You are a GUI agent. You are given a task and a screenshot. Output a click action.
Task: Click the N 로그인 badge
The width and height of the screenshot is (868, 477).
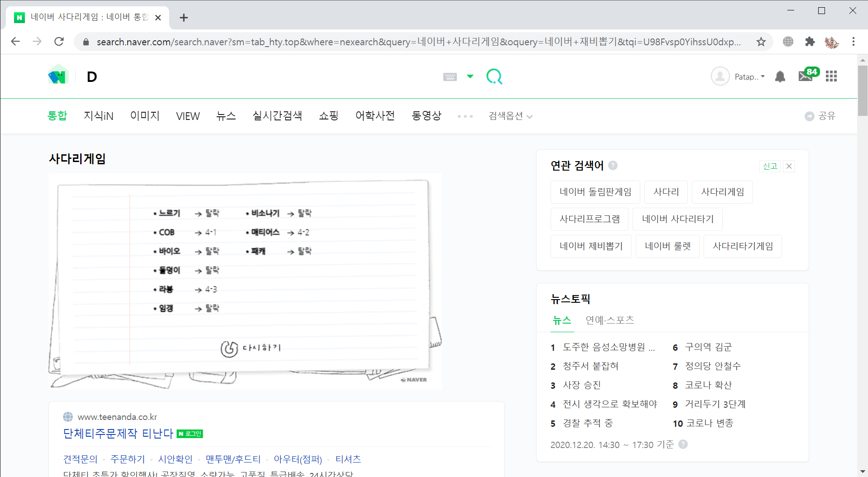[190, 434]
